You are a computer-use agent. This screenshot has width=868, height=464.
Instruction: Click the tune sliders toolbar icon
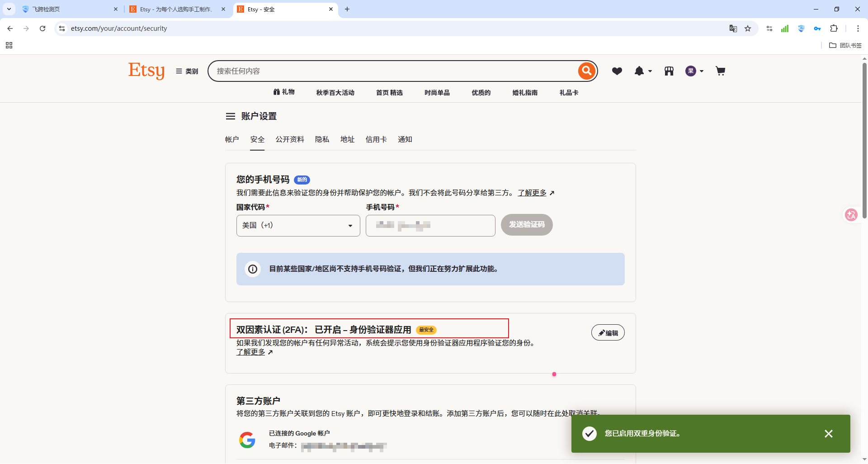769,28
